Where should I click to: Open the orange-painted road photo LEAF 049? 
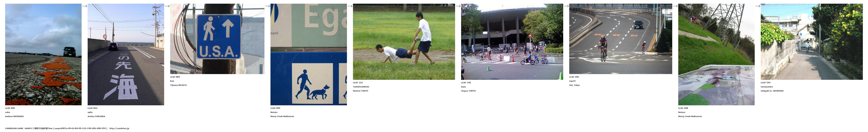(x=43, y=54)
